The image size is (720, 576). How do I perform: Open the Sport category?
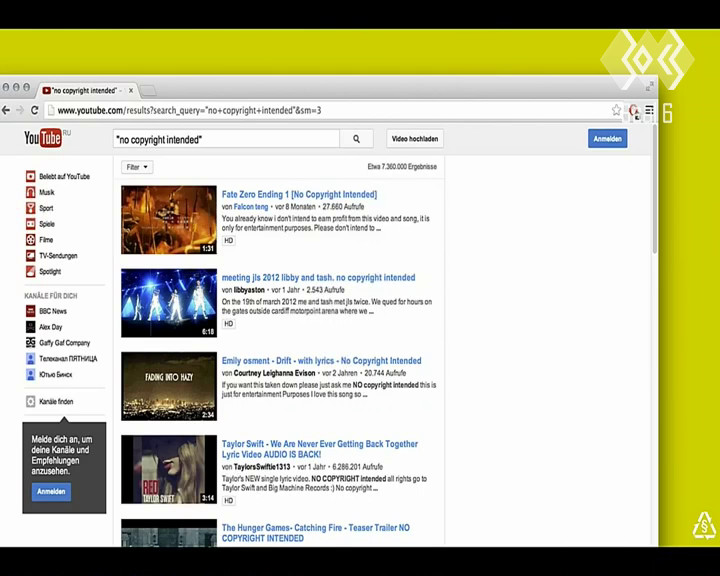(x=39, y=208)
